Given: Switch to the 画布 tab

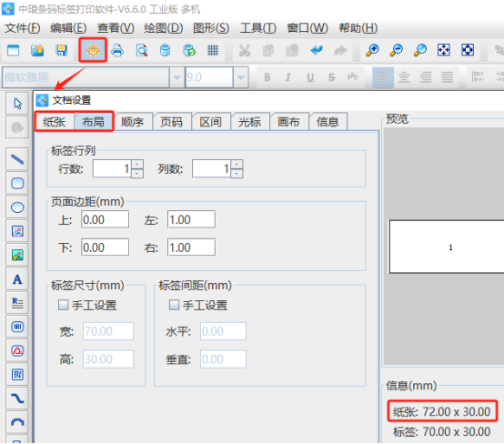Looking at the screenshot, I should [288, 122].
